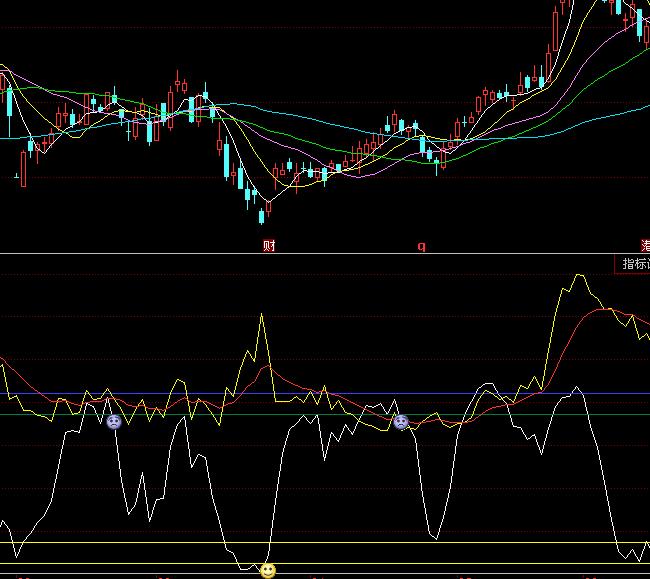Click the red 财 event marker
650x579 pixels.
[269, 245]
